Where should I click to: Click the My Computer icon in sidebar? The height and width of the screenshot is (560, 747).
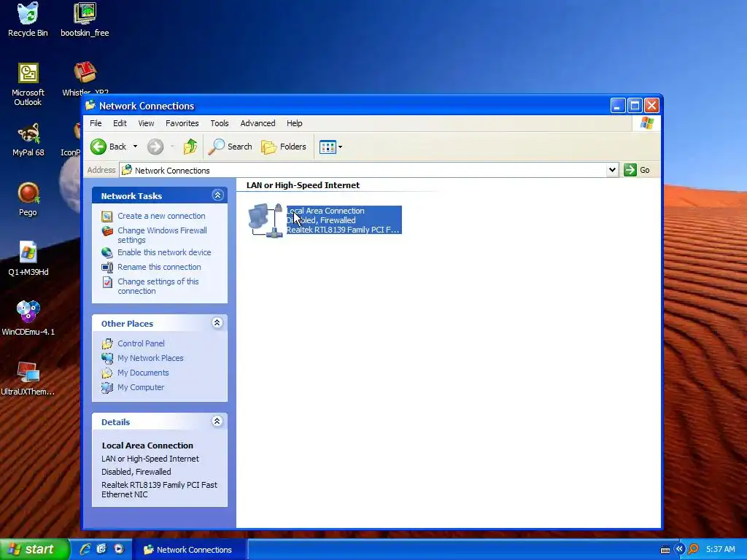tap(107, 388)
